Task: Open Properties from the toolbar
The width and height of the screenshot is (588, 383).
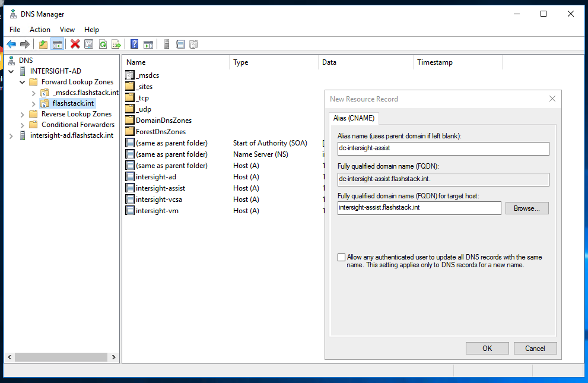Action: tap(89, 44)
